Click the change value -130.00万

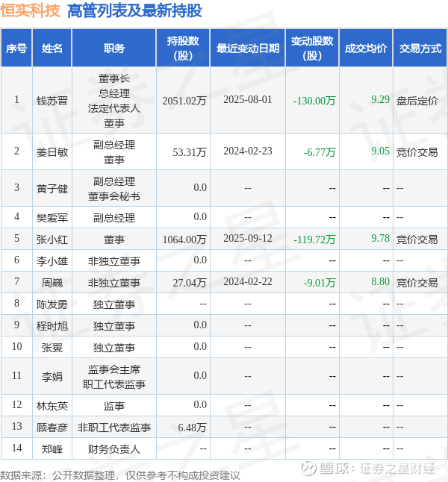pos(314,101)
